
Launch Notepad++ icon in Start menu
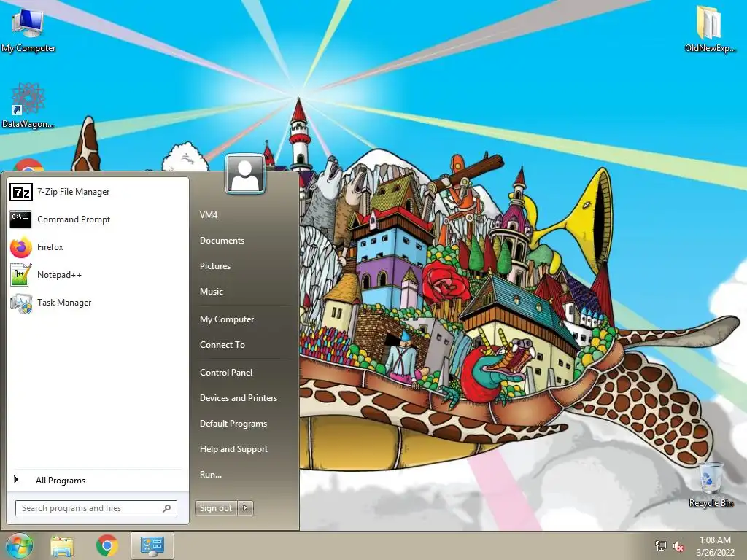(x=21, y=275)
